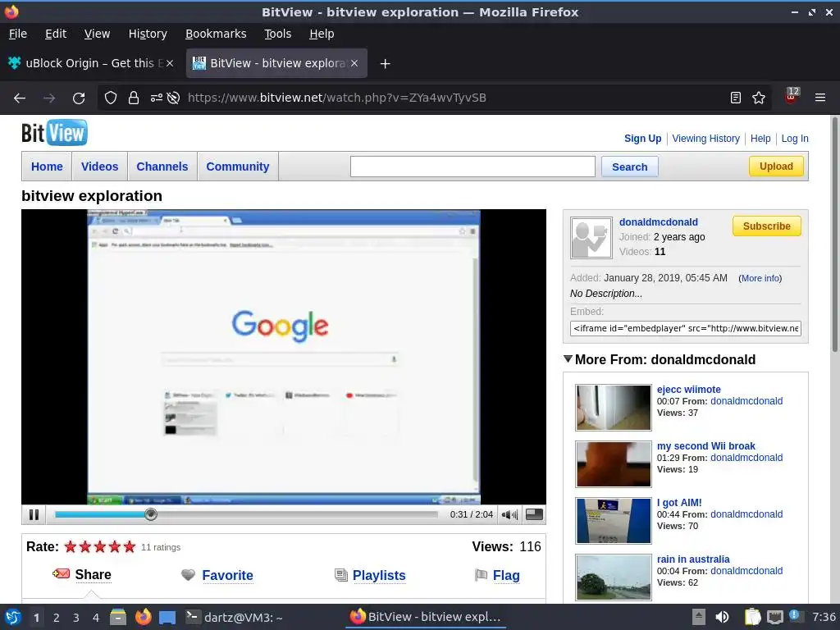This screenshot has width=840, height=630.
Task: Open the Bookmarks menu
Action: (216, 34)
